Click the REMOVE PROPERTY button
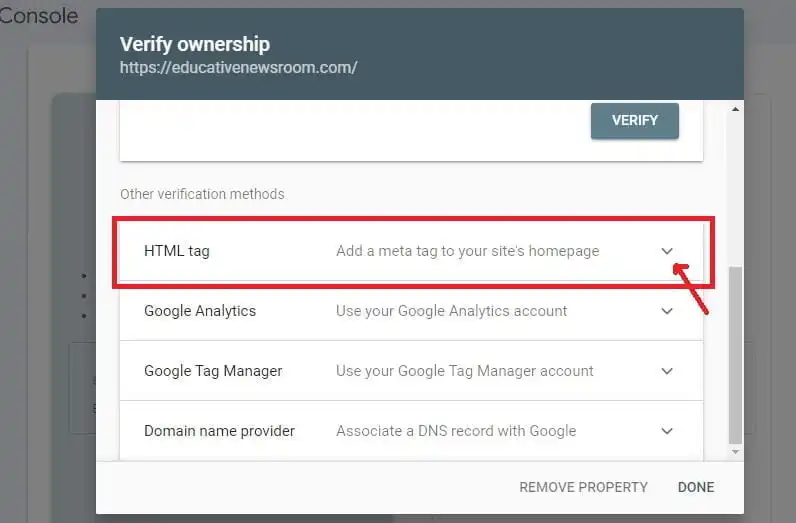796x523 pixels. [583, 487]
